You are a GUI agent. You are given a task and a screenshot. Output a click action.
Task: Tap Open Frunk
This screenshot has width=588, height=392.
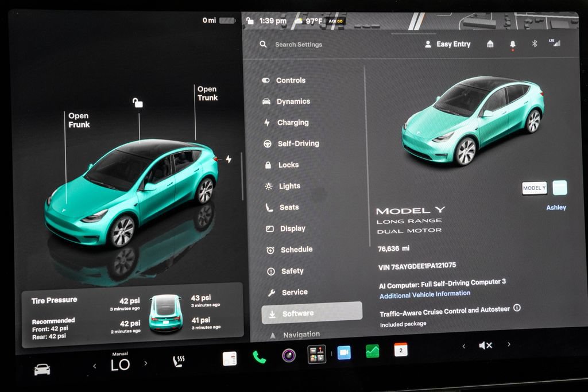coord(79,120)
